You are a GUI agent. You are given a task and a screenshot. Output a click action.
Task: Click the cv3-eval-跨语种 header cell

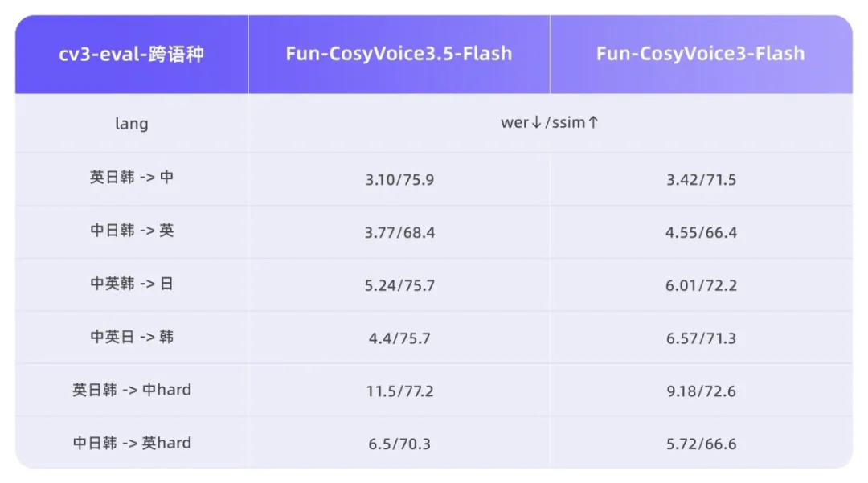click(132, 55)
